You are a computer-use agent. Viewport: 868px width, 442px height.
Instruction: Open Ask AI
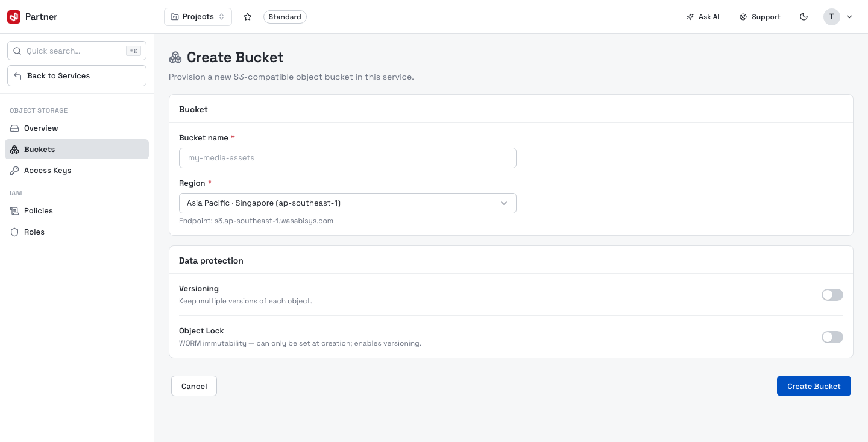703,17
